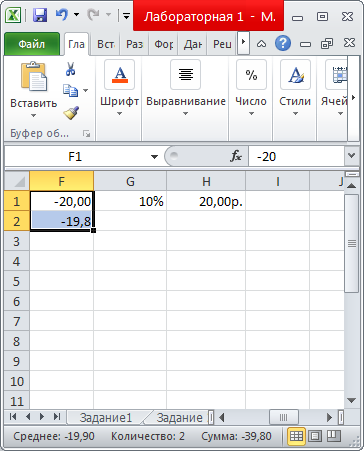The height and width of the screenshot is (451, 364).
Task: Click the vertical scrollbar thumb
Action: [351, 243]
